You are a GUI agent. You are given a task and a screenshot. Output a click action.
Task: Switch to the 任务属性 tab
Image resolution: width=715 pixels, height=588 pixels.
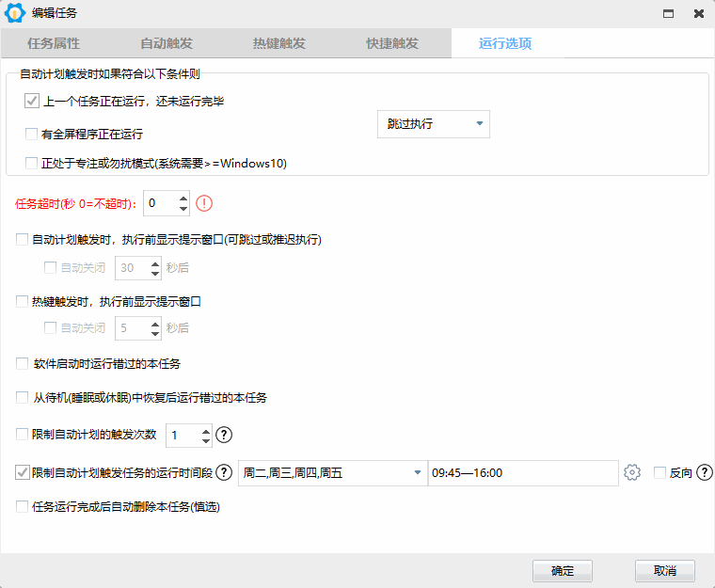(54, 44)
